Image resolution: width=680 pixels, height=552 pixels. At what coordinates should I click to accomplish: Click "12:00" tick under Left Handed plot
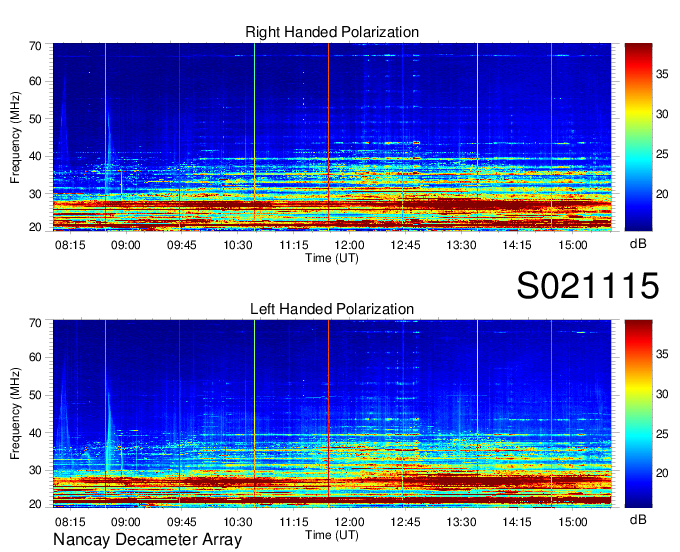[350, 522]
